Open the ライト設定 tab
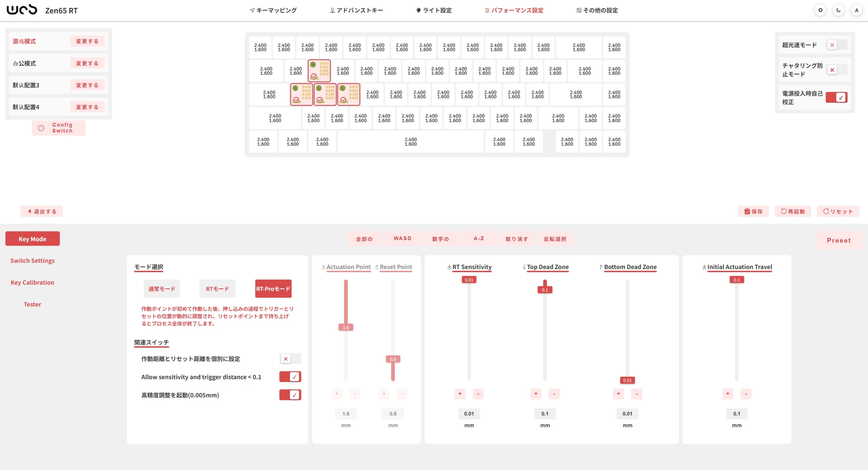 click(434, 10)
